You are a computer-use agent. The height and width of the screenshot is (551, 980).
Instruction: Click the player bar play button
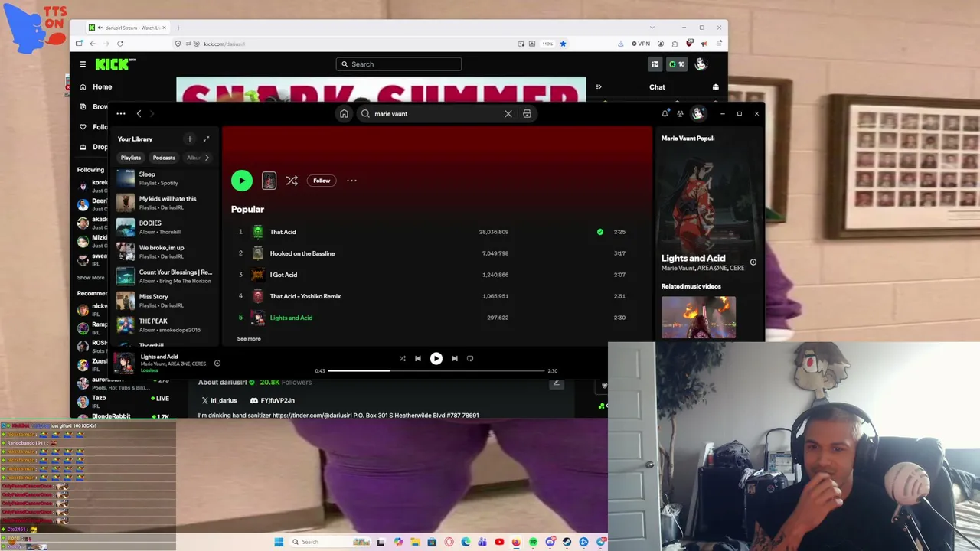(x=436, y=358)
